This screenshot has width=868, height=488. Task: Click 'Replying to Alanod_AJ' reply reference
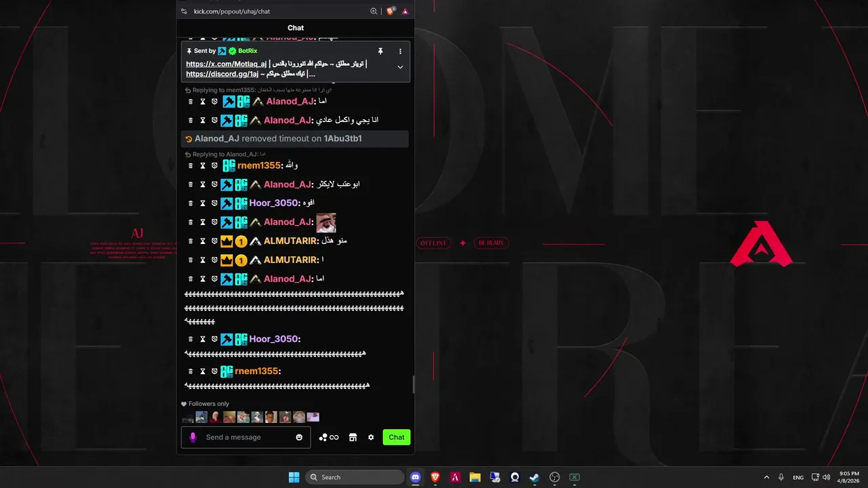pos(224,155)
